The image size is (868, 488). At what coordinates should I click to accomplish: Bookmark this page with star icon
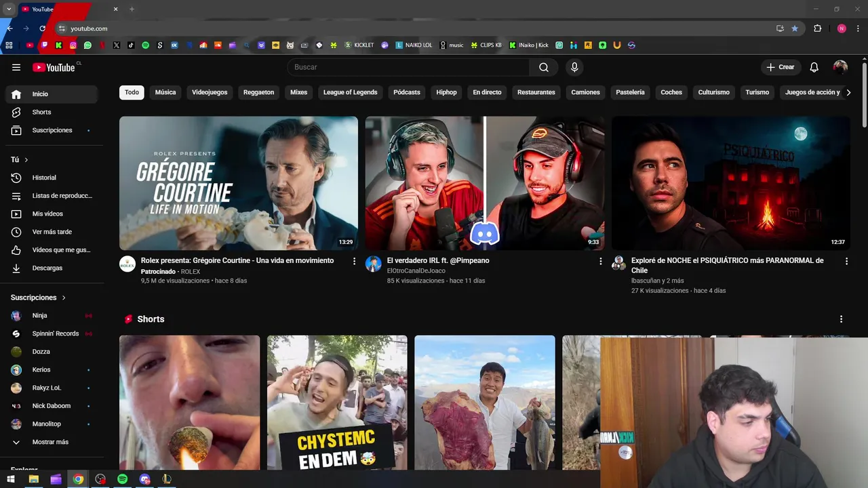(795, 28)
